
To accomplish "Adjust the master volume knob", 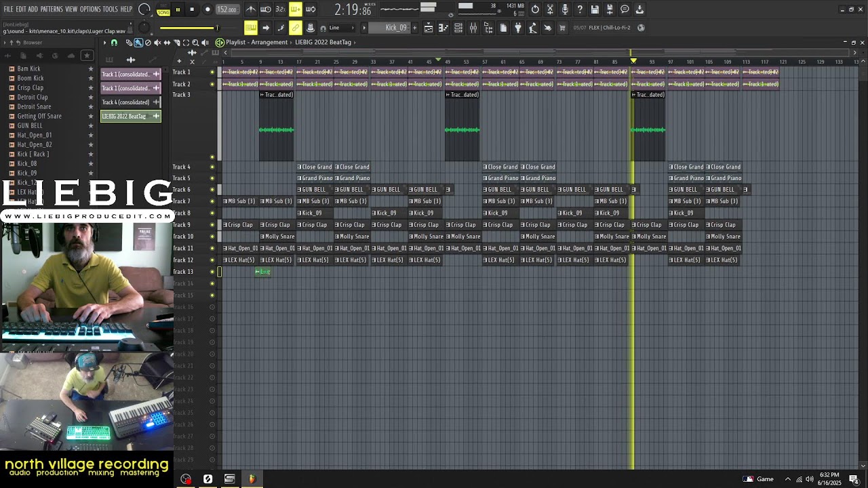I will point(144,9).
